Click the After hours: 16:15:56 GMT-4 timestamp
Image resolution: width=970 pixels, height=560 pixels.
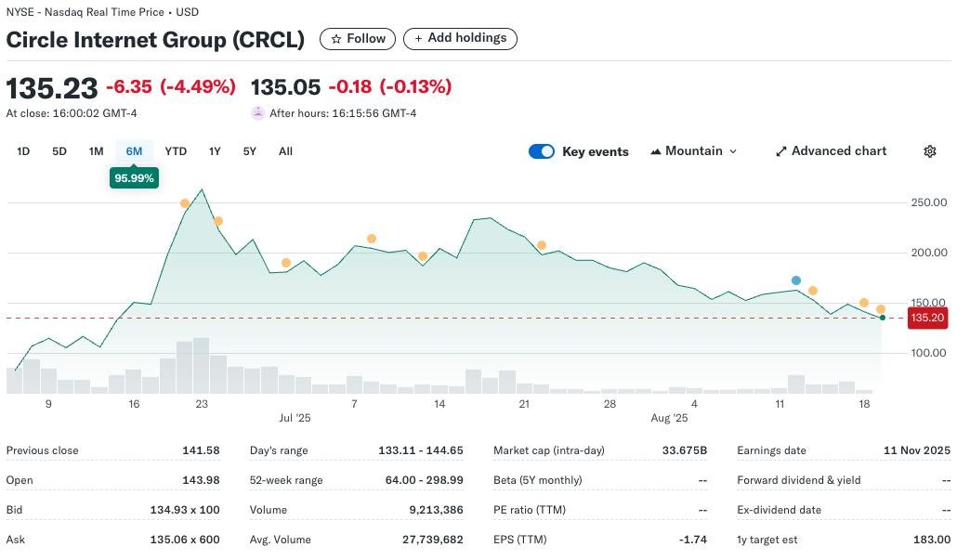click(343, 113)
